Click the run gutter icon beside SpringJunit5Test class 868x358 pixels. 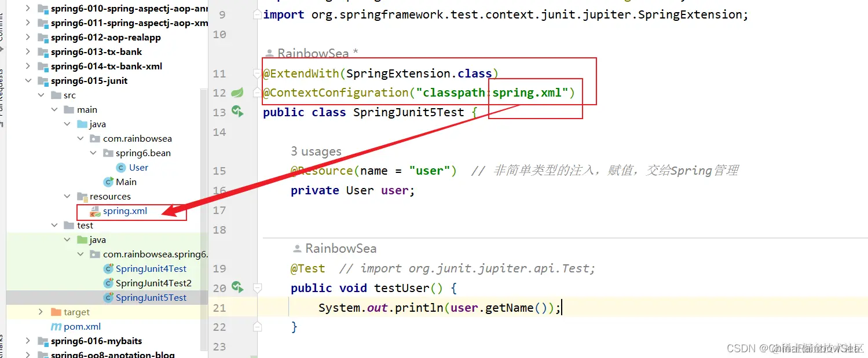coord(237,111)
